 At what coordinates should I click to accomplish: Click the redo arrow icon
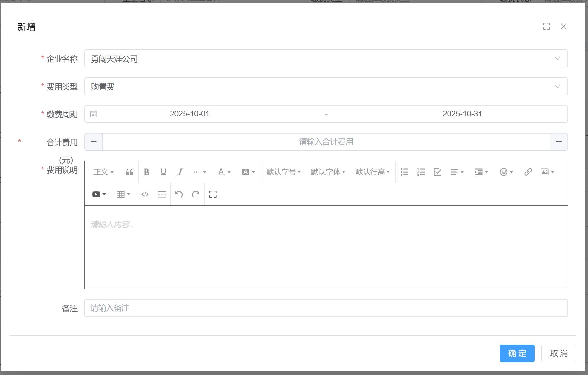click(x=196, y=194)
